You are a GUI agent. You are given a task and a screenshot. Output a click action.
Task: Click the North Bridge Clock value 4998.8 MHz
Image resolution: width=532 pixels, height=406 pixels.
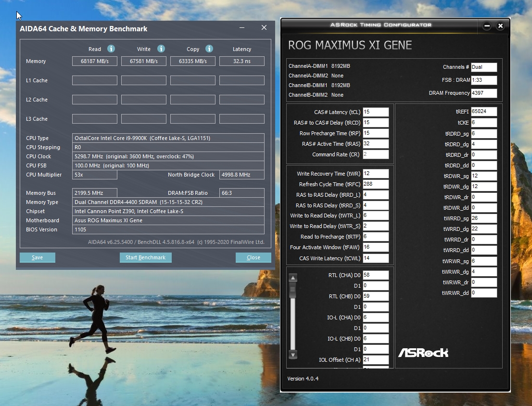242,175
